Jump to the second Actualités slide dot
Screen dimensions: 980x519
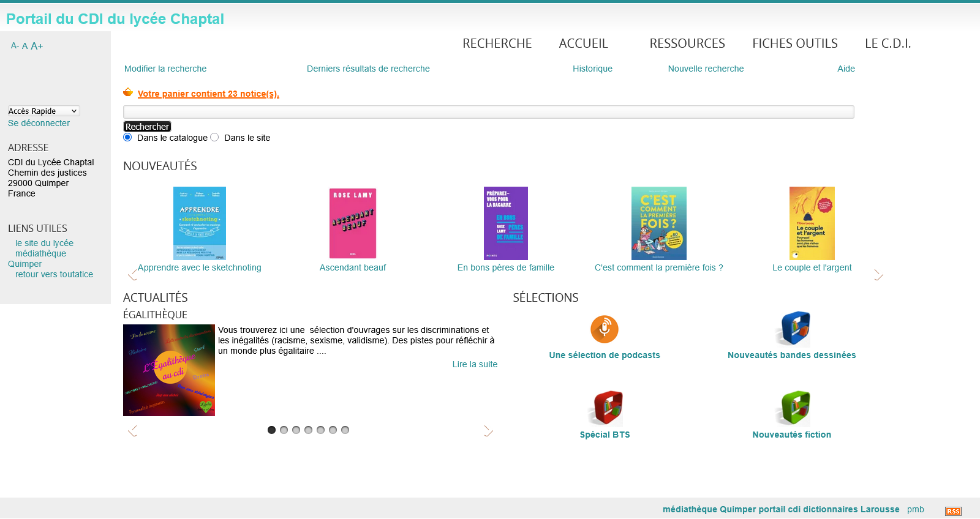coord(284,430)
